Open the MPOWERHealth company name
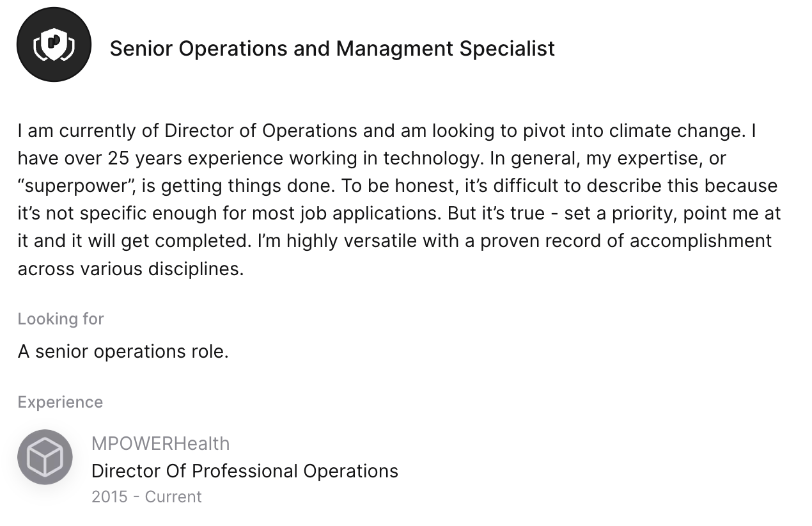This screenshot has width=812, height=526. tap(160, 443)
